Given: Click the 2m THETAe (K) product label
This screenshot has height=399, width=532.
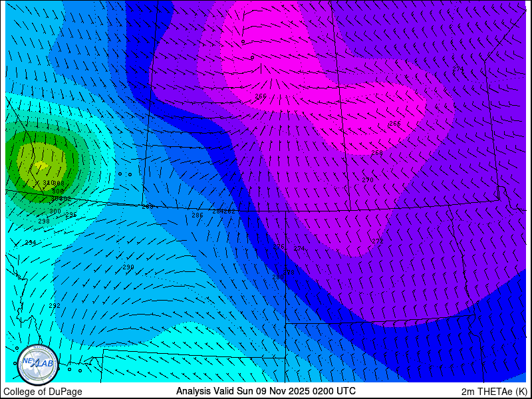Looking at the screenshot, I should click(x=494, y=391).
